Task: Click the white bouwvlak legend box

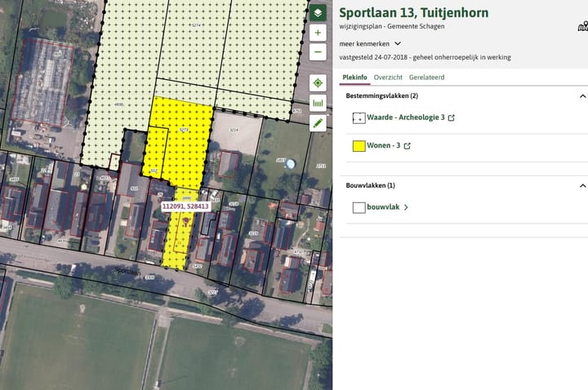Action: pyautogui.click(x=359, y=207)
